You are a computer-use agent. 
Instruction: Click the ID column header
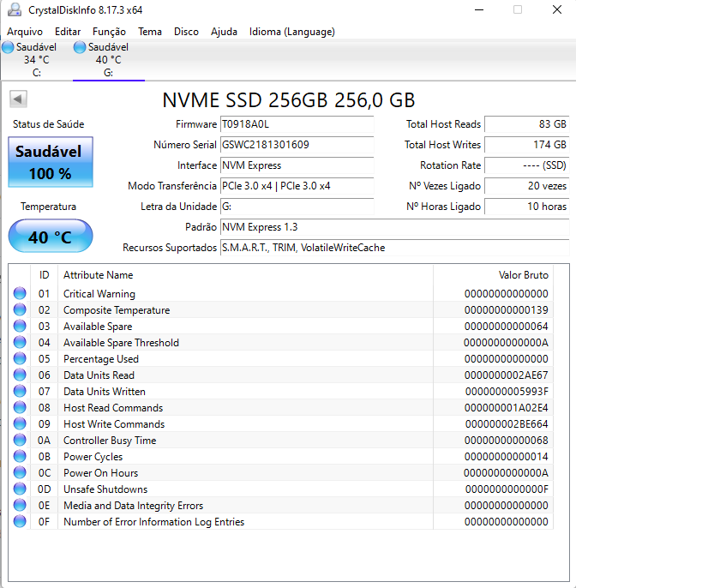[x=44, y=275]
